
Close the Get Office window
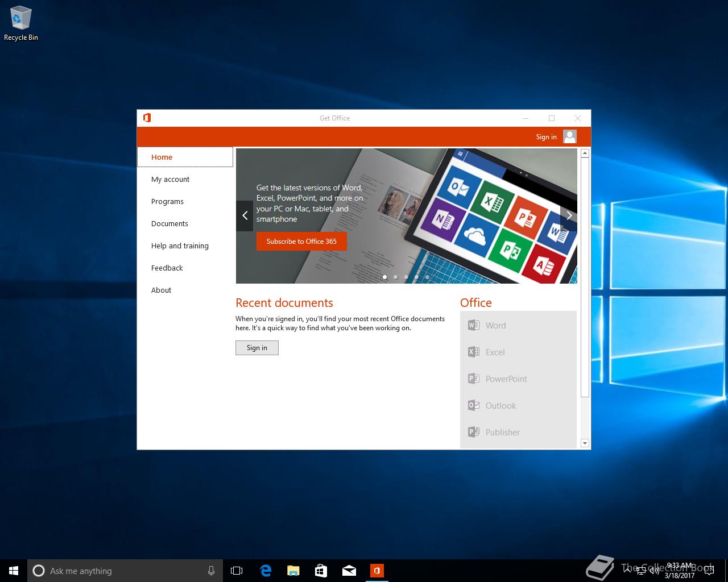[x=578, y=118]
